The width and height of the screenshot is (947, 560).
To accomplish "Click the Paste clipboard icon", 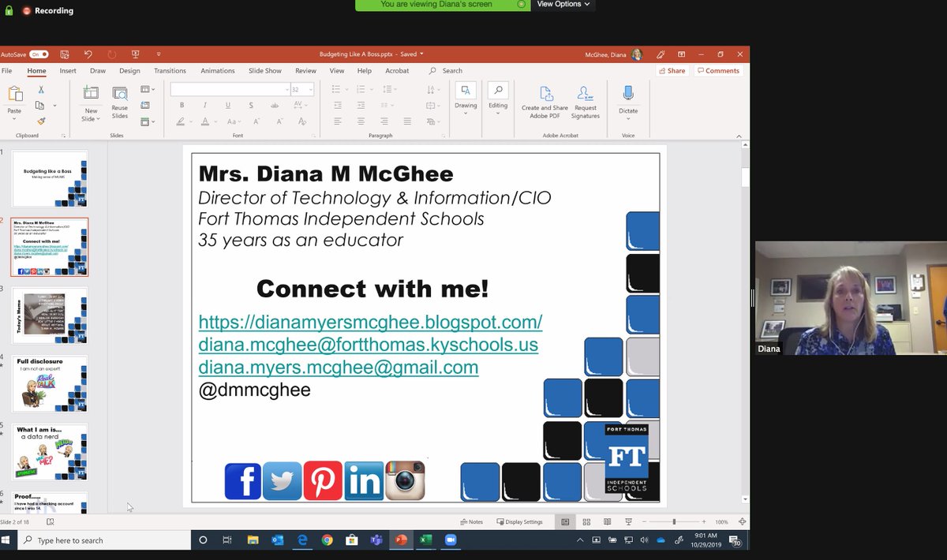I will (14, 94).
